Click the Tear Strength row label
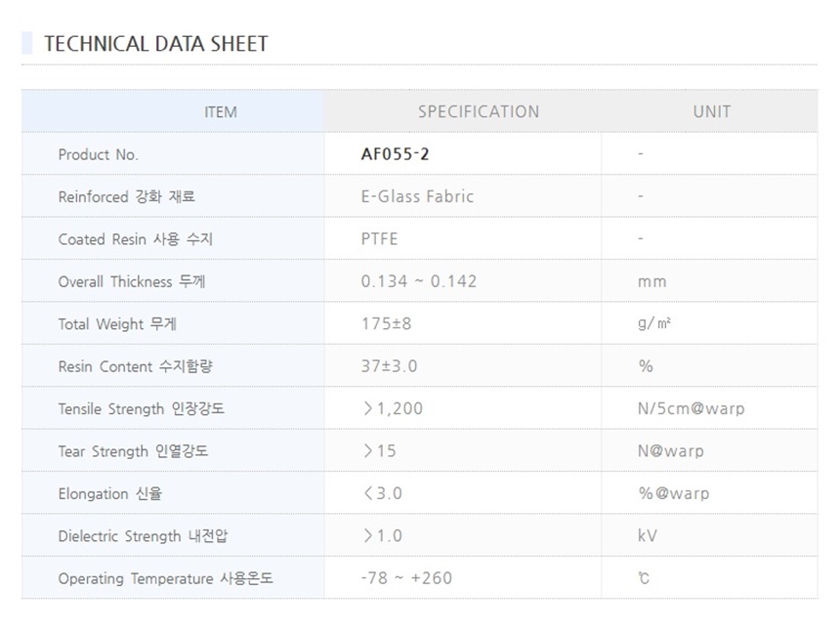Screen dimensions: 840x635 pyautogui.click(x=133, y=451)
